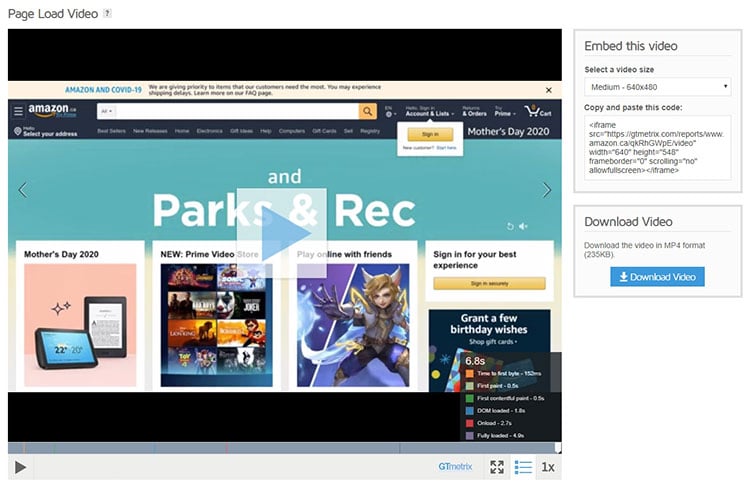Open the GTmetrix link in player bar
750x490 pixels.
tap(455, 467)
